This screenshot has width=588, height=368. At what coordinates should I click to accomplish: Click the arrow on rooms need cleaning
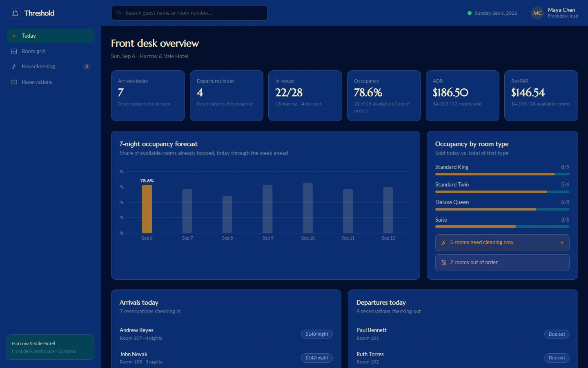(x=561, y=243)
